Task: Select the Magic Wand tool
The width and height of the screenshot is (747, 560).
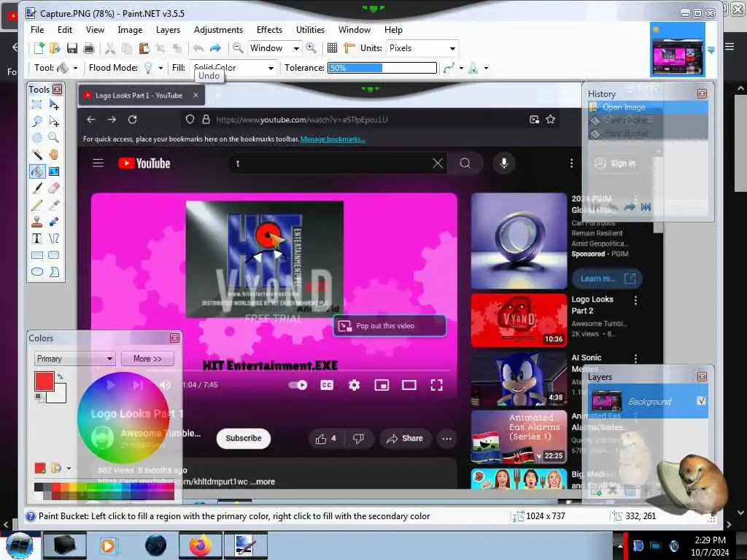Action: click(x=36, y=155)
